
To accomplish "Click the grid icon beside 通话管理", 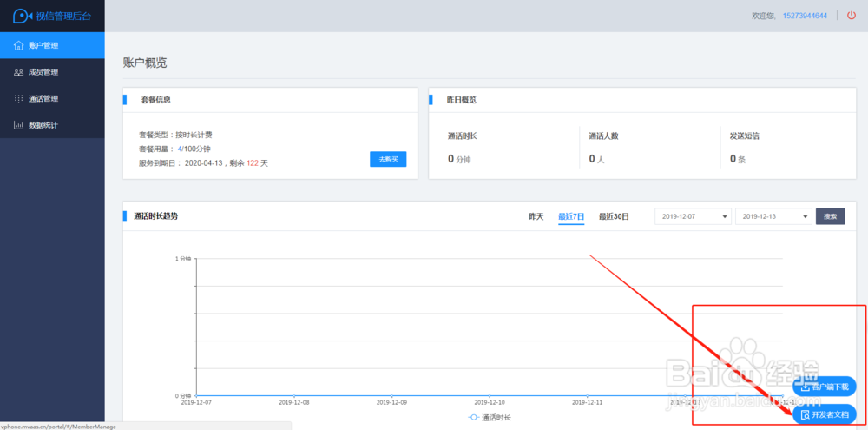I will (18, 99).
